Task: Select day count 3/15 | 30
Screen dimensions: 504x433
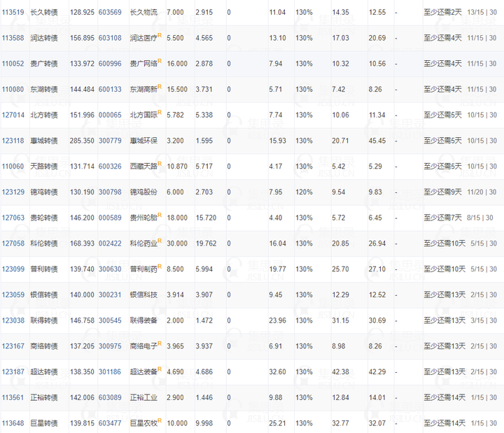Action: 484,320
